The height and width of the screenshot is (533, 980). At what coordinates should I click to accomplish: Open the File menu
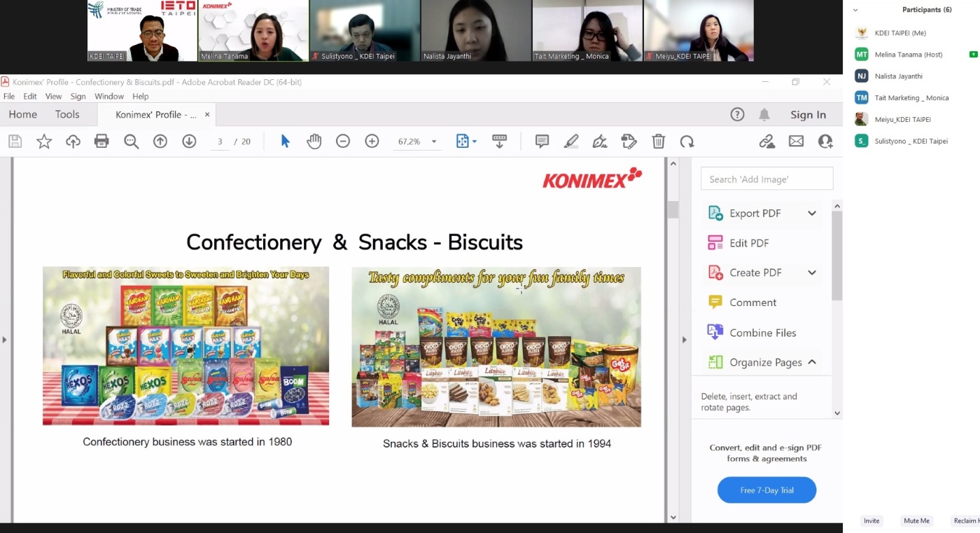[9, 97]
